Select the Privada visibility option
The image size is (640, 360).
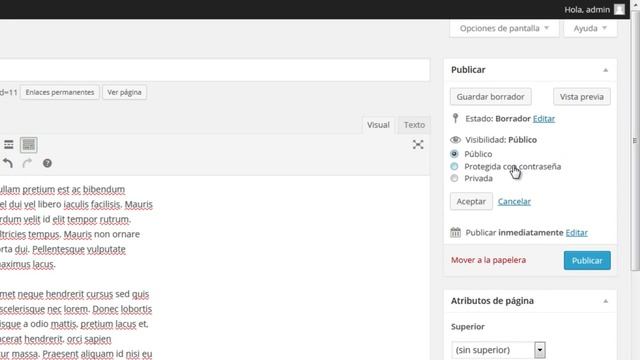(454, 178)
